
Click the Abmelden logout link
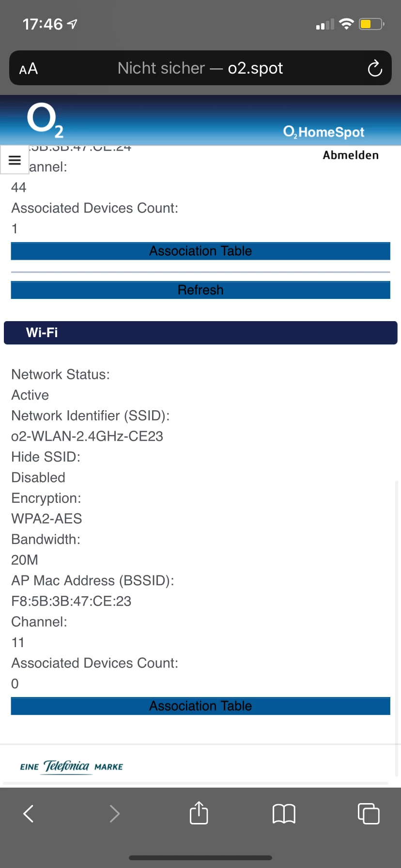[351, 155]
